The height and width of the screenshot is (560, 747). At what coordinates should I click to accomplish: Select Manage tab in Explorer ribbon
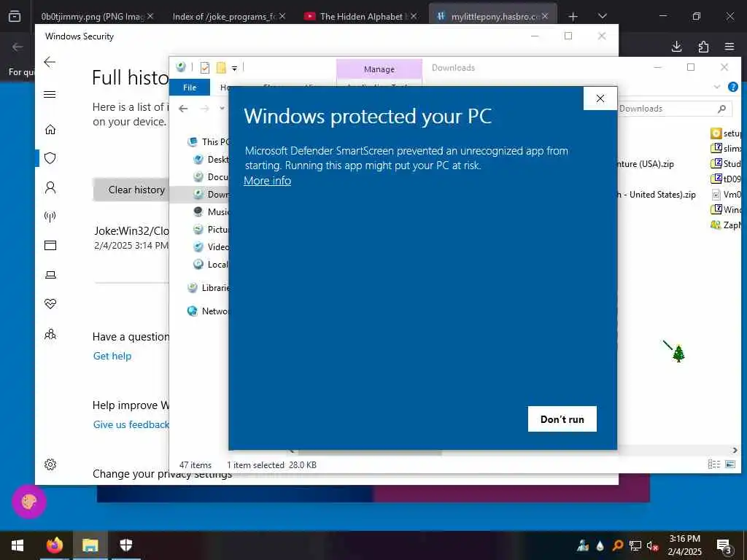[379, 69]
